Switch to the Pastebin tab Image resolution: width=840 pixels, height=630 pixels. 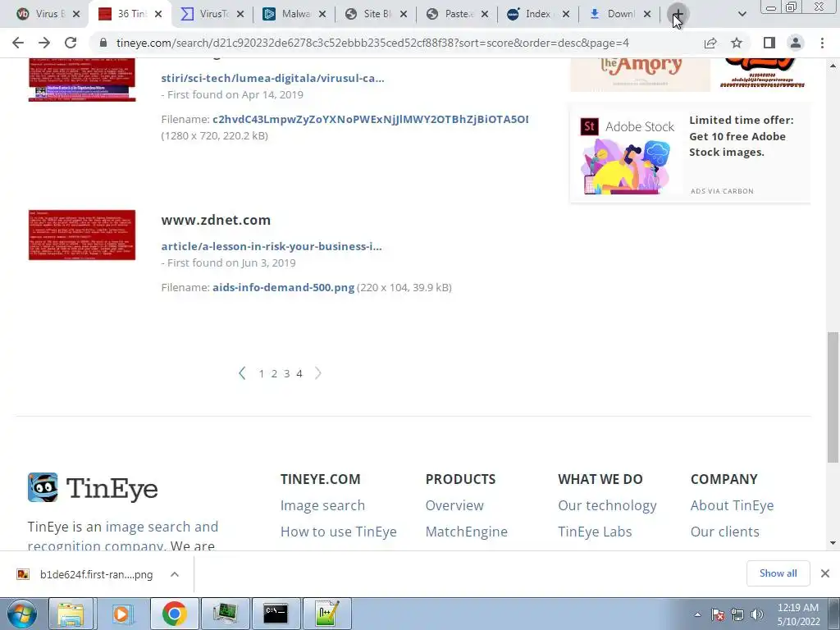pyautogui.click(x=458, y=14)
